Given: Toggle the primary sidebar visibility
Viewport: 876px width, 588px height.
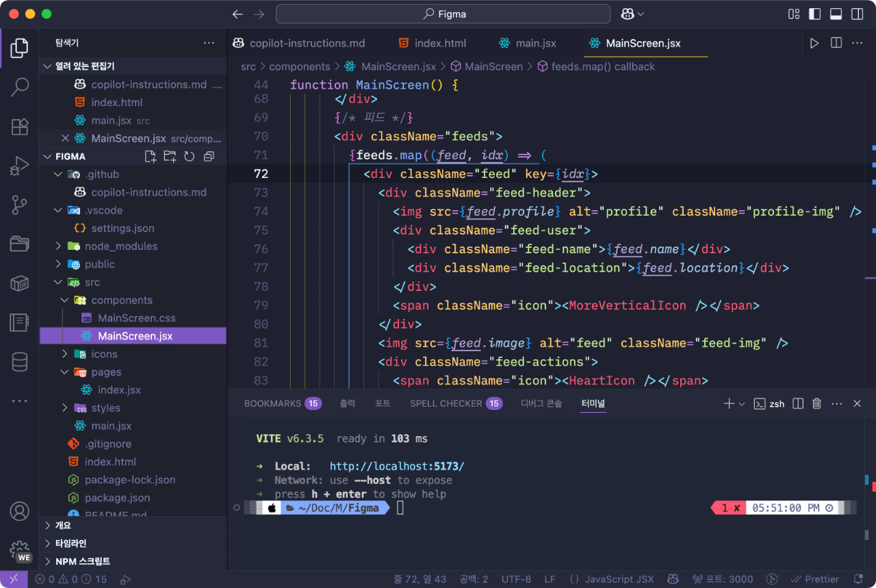Looking at the screenshot, I should (814, 14).
